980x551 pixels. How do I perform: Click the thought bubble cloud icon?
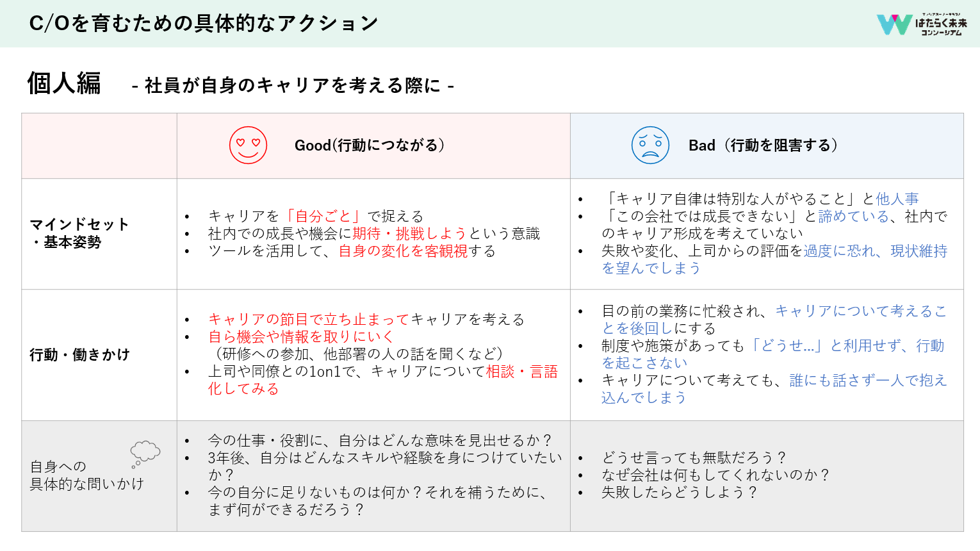coord(145,453)
